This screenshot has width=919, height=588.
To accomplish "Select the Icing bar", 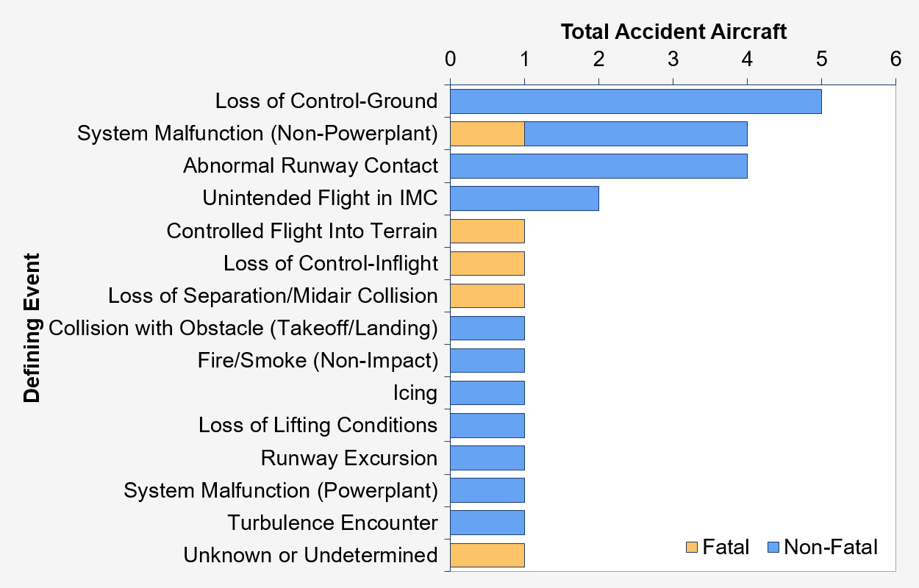I will pyautogui.click(x=487, y=392).
